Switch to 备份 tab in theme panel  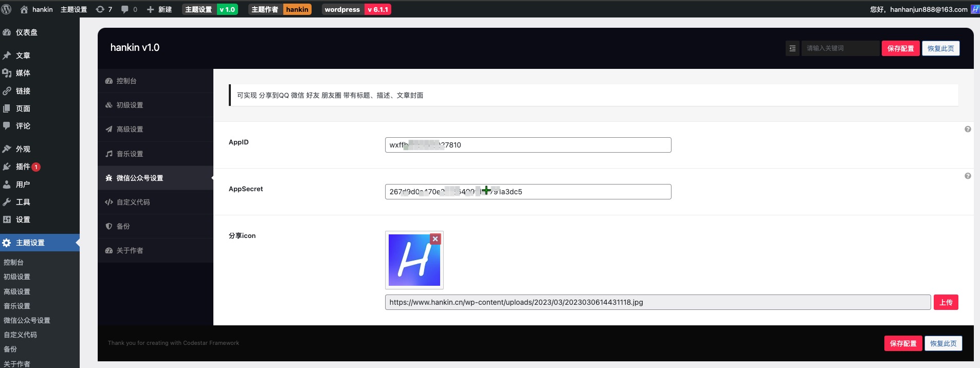pyautogui.click(x=155, y=226)
